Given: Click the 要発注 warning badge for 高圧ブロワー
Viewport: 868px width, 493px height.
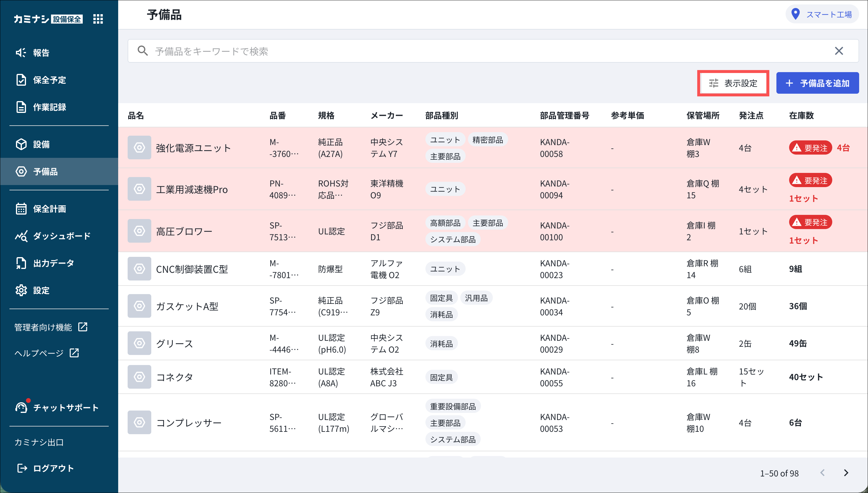Looking at the screenshot, I should click(810, 223).
